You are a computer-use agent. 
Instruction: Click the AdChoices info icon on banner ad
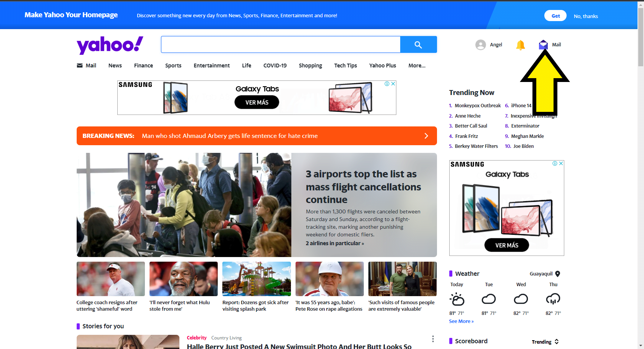[x=387, y=84]
